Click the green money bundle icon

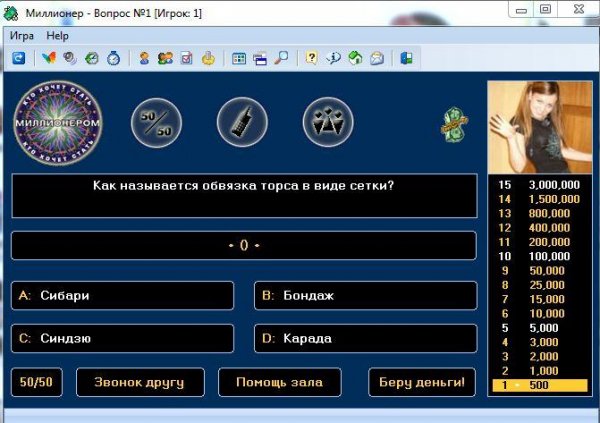(x=454, y=125)
